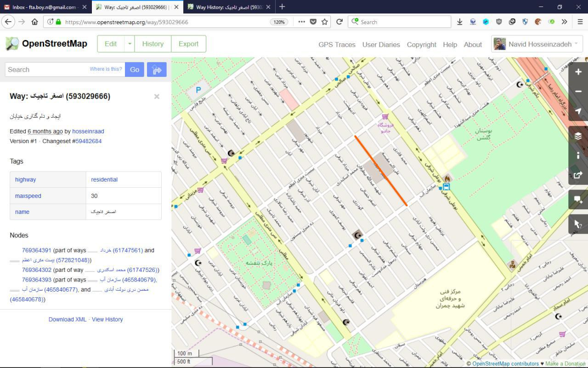Open node 769364302 link

[37, 270]
